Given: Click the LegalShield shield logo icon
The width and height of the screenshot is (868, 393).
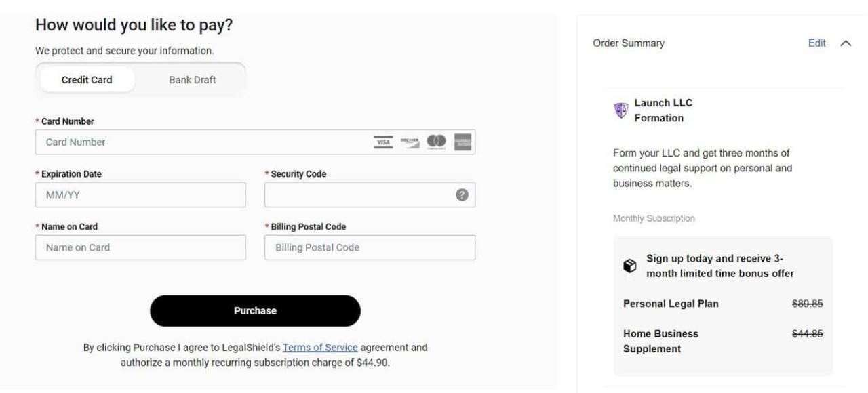Looking at the screenshot, I should tap(621, 110).
